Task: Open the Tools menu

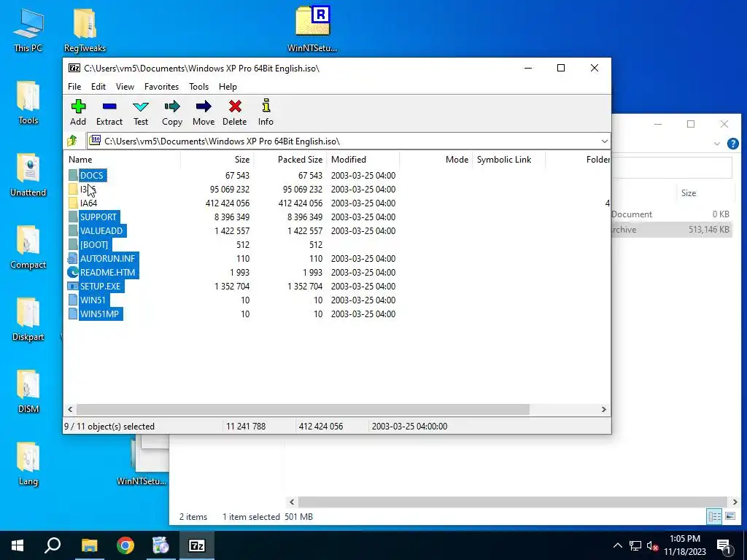Action: 198,87
